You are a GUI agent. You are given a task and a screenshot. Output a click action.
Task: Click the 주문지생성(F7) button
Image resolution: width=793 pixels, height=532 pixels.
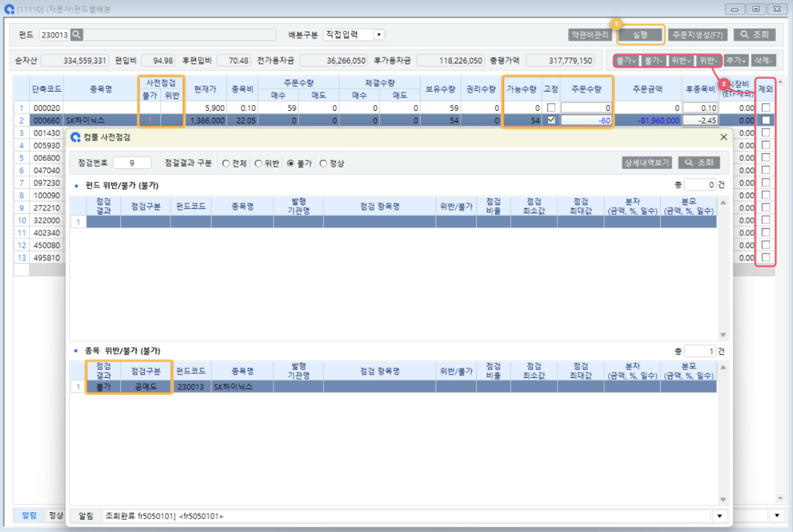coord(697,35)
